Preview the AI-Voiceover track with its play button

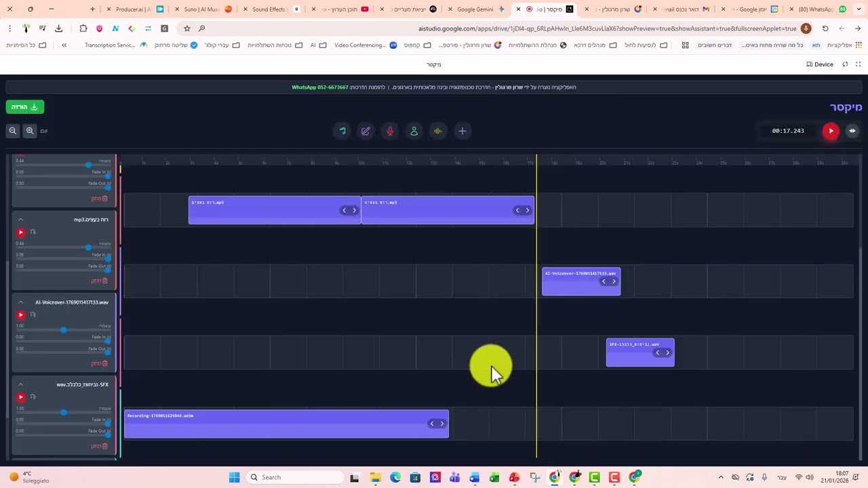pyautogui.click(x=20, y=314)
